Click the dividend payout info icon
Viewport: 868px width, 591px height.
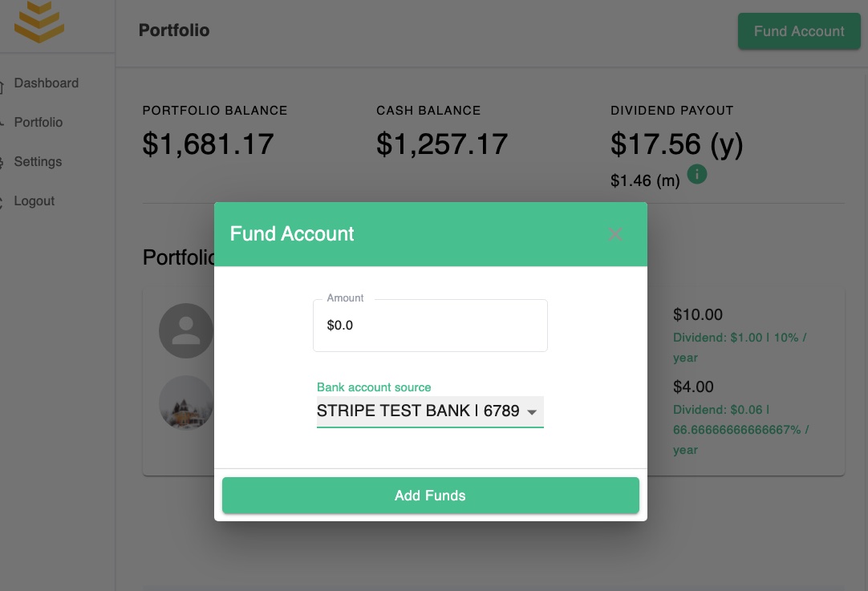click(x=697, y=174)
